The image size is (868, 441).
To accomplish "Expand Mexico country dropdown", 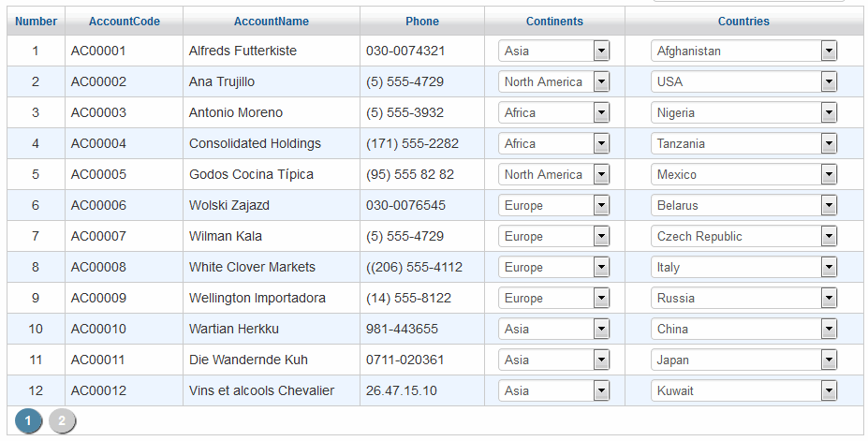I will coord(829,175).
